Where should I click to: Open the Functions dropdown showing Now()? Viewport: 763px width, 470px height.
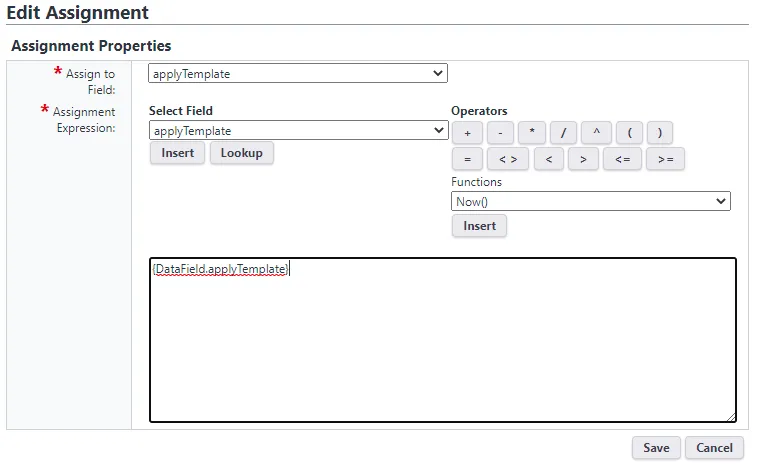(590, 202)
